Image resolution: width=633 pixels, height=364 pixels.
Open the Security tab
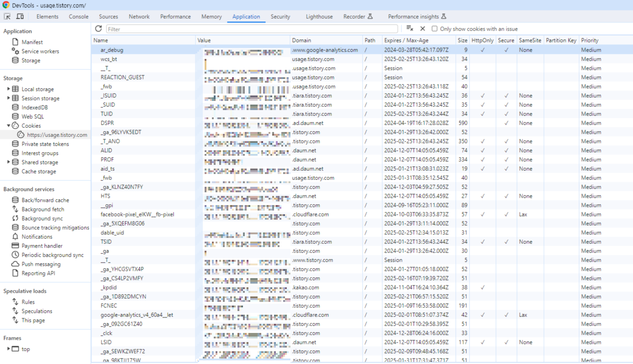280,16
